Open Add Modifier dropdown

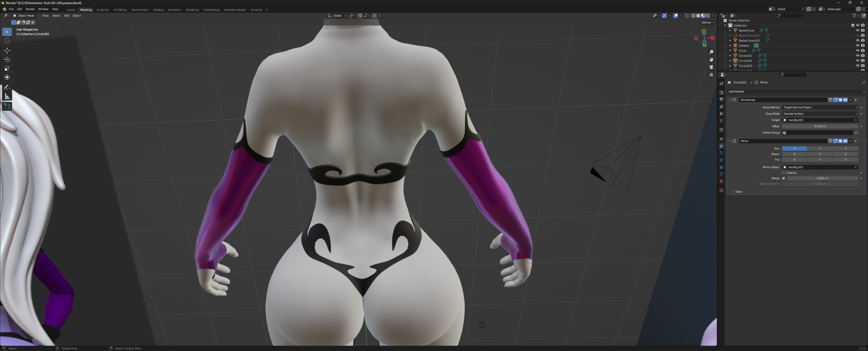[796, 91]
